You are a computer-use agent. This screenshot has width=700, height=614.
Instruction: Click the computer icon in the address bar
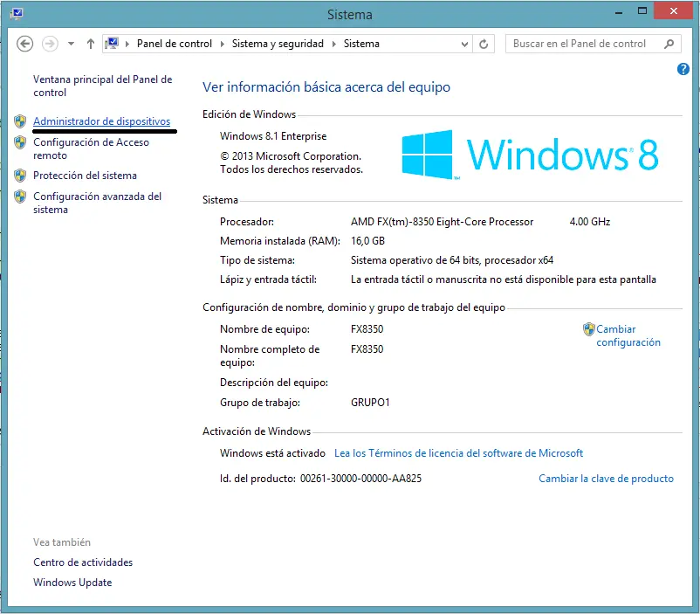(112, 44)
